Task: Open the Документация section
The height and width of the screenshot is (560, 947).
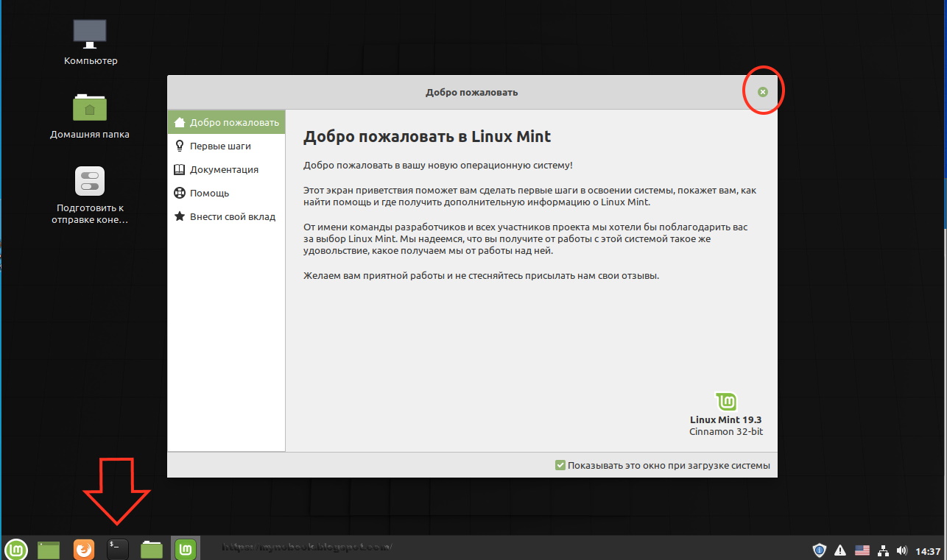Action: [x=226, y=169]
